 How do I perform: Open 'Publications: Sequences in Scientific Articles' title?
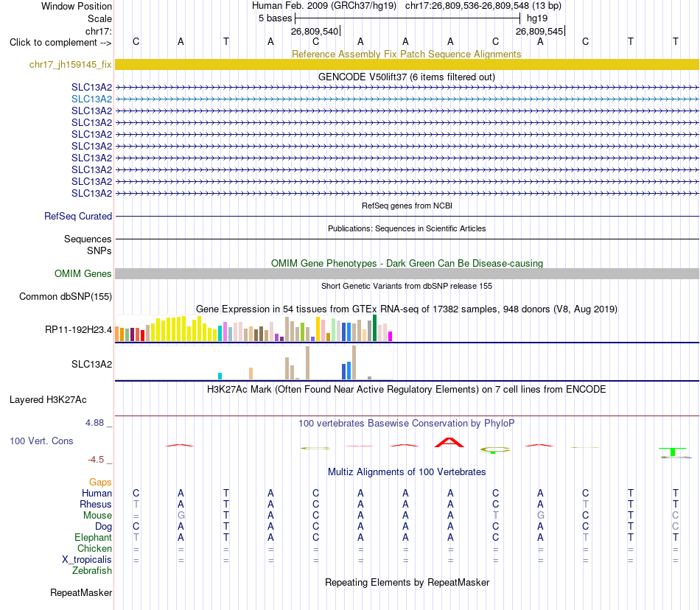coord(407,228)
